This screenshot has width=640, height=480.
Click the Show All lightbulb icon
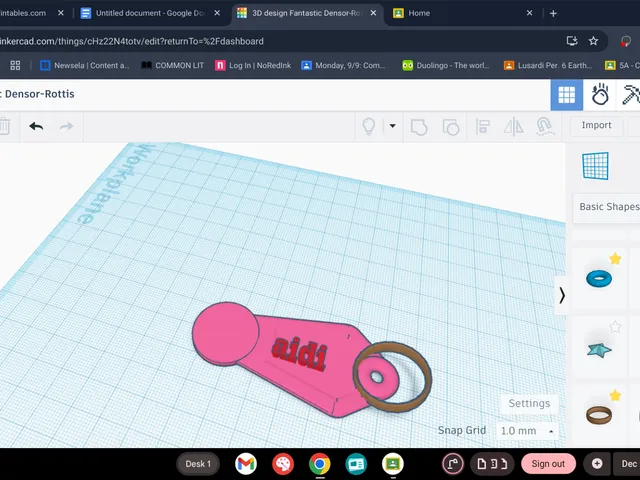(369, 126)
